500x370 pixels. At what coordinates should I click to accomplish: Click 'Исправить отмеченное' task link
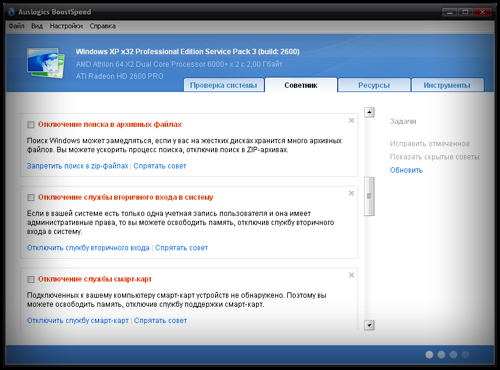[x=430, y=144]
